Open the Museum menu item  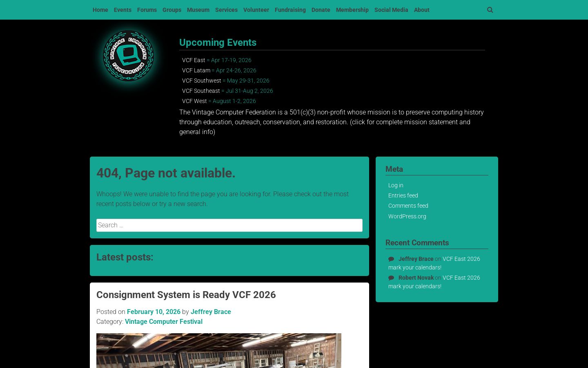(198, 10)
